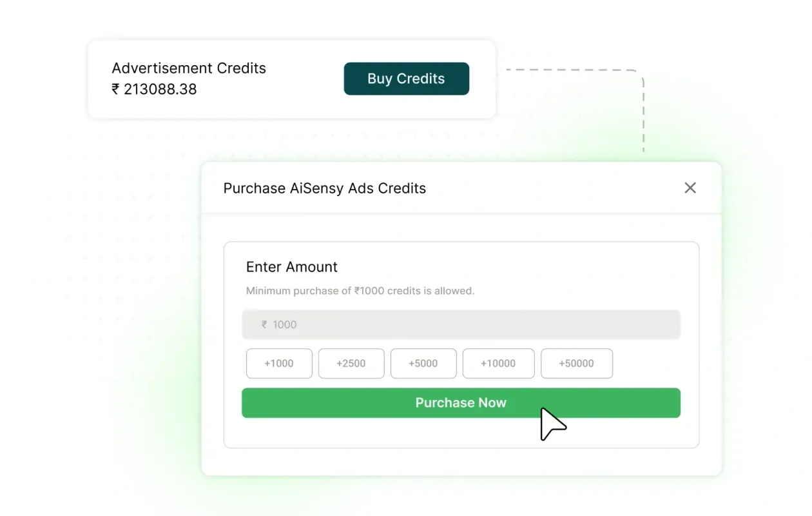Click the Buy Credits button
Viewport: 812px width, 516px height.
[406, 78]
